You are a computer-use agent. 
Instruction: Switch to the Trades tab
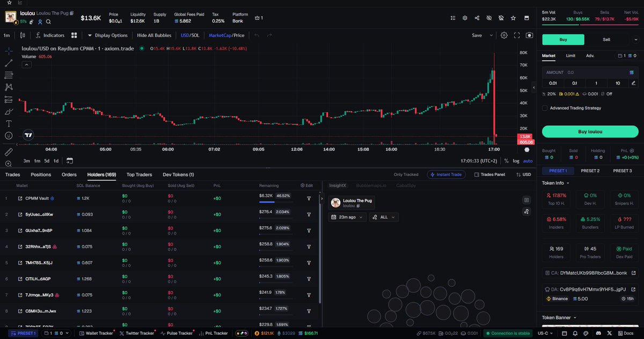click(12, 175)
